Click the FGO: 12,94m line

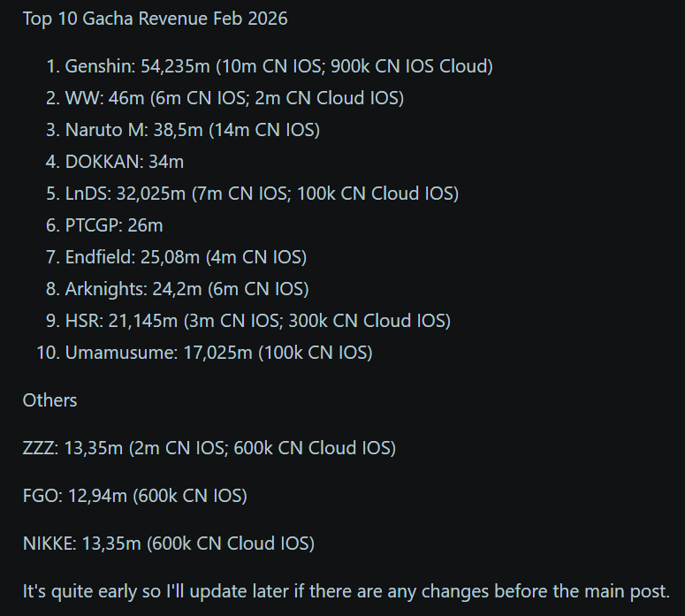point(135,497)
